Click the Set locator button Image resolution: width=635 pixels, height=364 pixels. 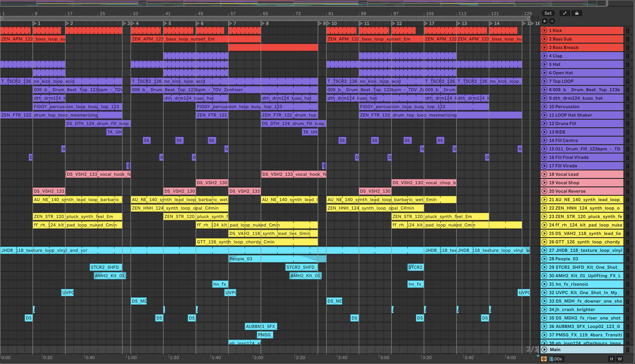tap(548, 13)
